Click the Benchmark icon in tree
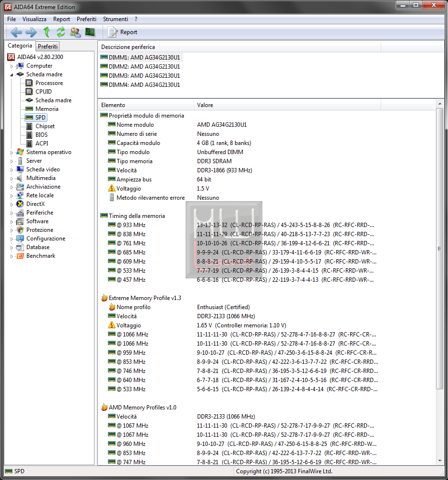This screenshot has width=448, height=480. click(20, 256)
